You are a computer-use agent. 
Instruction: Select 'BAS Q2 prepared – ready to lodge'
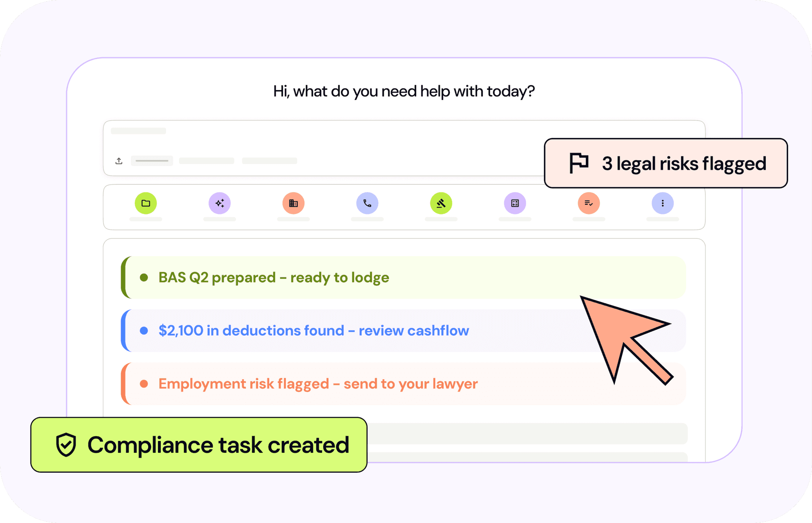[x=274, y=278]
